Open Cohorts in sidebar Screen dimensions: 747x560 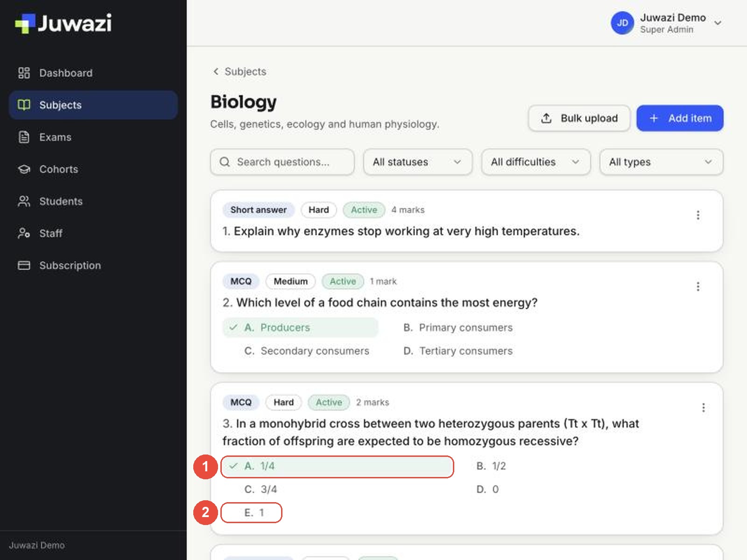pos(93,169)
